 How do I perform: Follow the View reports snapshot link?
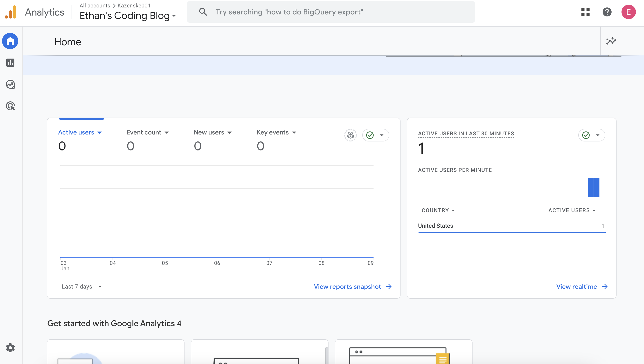(347, 287)
